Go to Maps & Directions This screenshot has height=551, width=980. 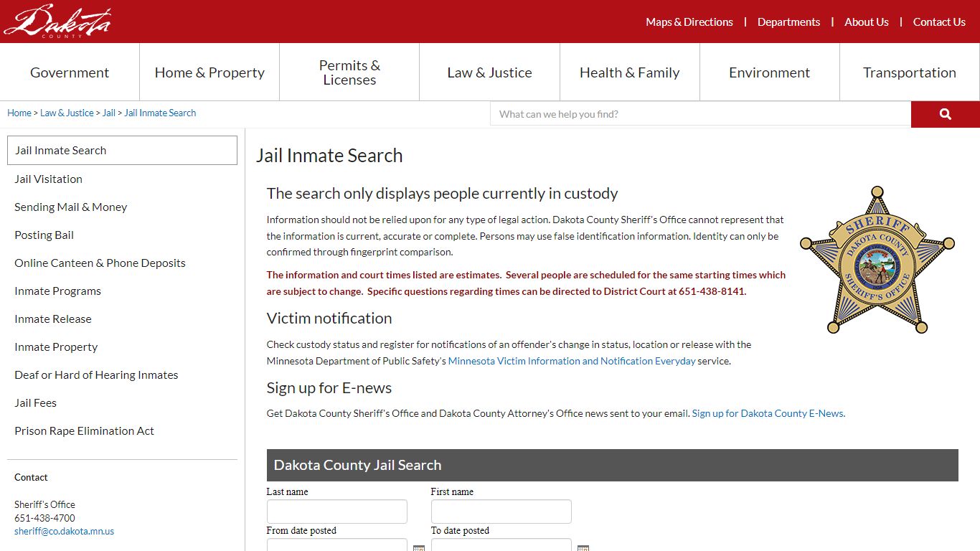(x=689, y=22)
